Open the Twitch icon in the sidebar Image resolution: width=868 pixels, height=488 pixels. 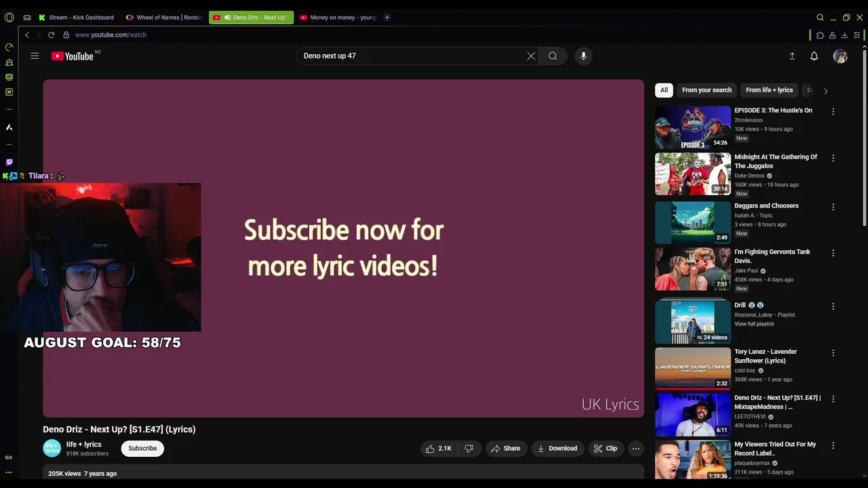point(9,163)
